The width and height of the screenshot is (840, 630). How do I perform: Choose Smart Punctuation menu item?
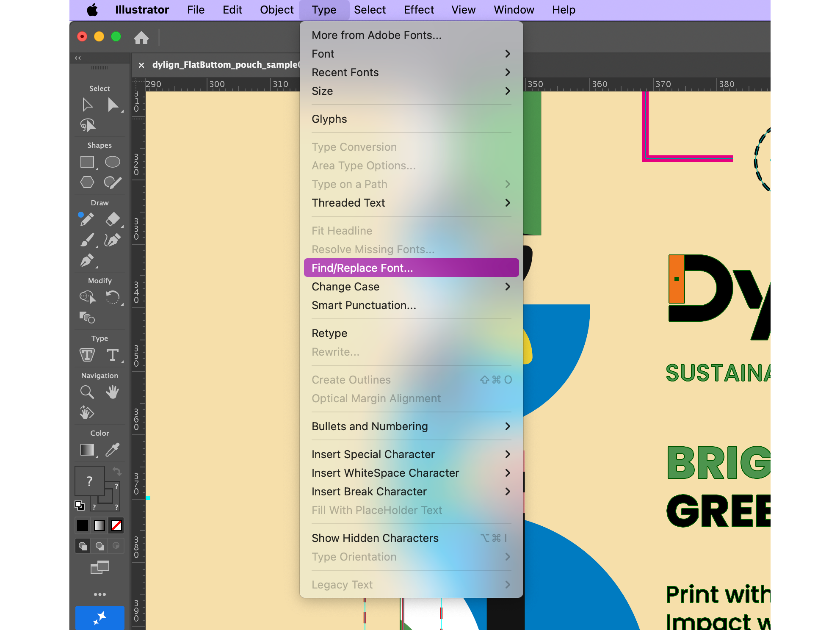[411, 305]
